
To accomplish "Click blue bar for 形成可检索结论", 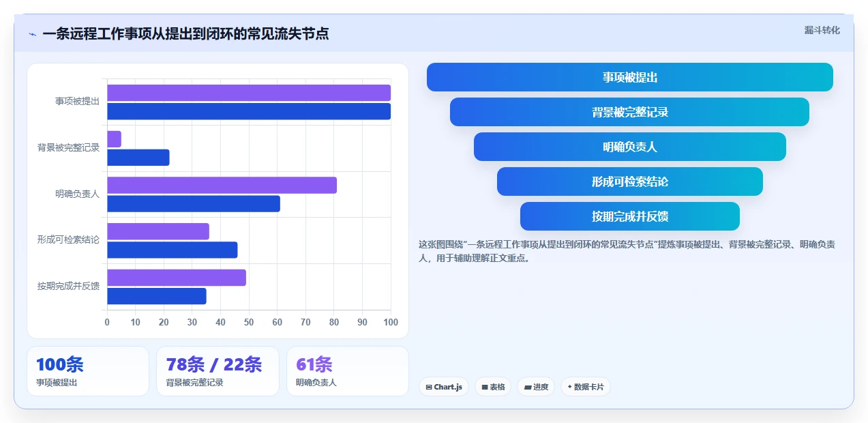I will (x=173, y=250).
